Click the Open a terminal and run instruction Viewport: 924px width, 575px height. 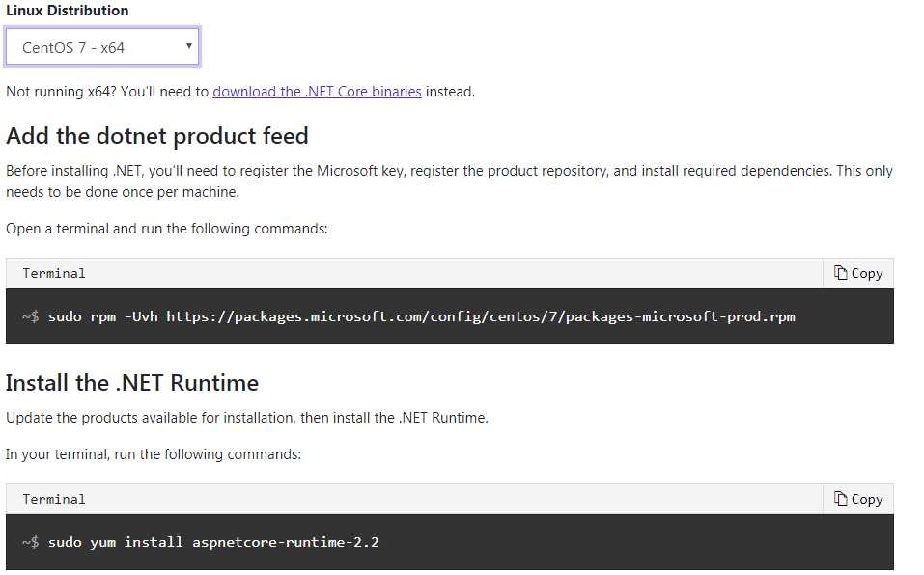(x=167, y=229)
